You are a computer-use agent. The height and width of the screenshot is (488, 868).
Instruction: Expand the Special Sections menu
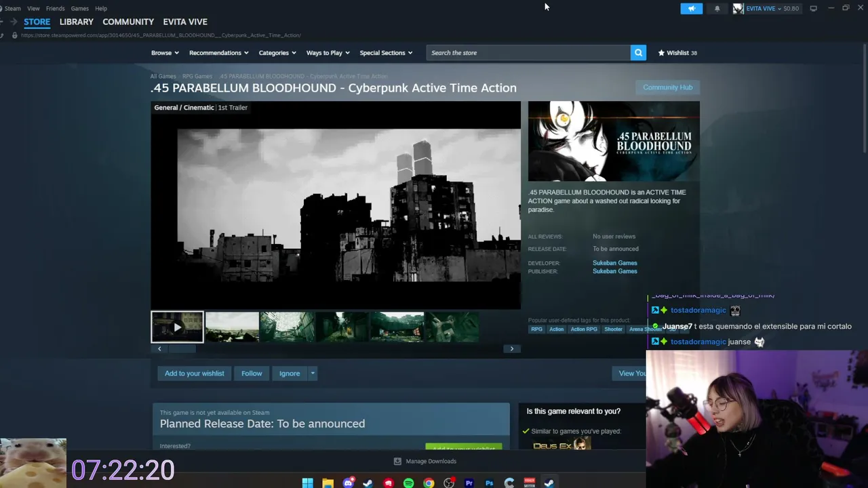386,53
